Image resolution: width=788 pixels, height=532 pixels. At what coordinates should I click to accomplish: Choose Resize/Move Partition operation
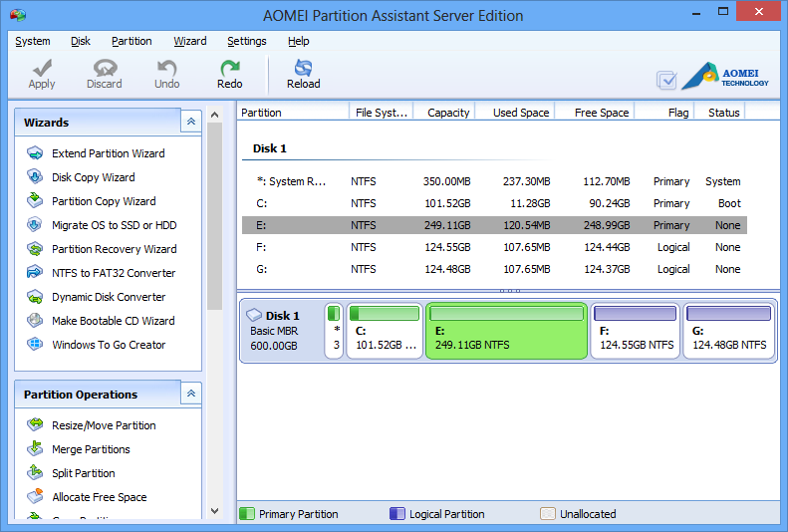pos(104,425)
